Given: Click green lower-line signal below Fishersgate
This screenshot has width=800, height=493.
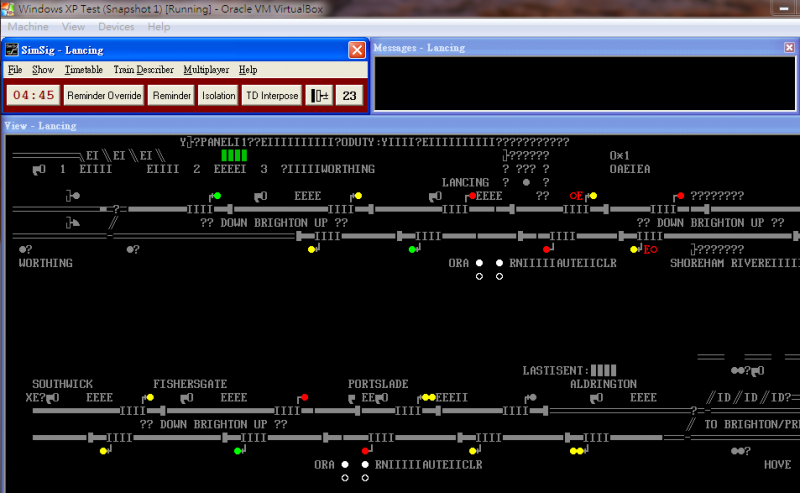Looking at the screenshot, I should point(237,451).
